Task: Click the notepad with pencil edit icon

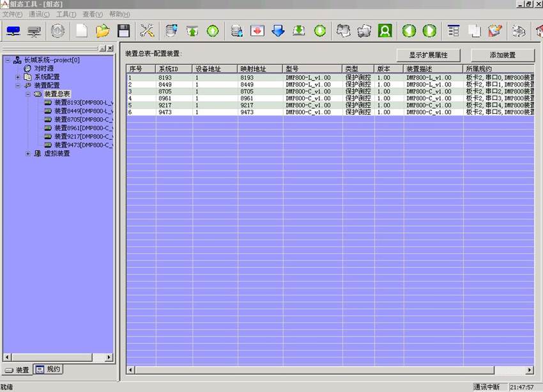Action: pos(495,31)
